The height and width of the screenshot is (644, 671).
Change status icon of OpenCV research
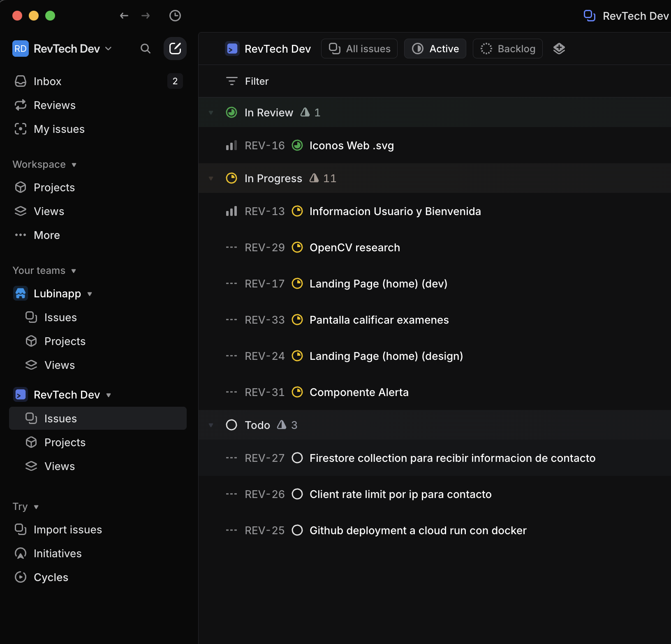point(297,248)
